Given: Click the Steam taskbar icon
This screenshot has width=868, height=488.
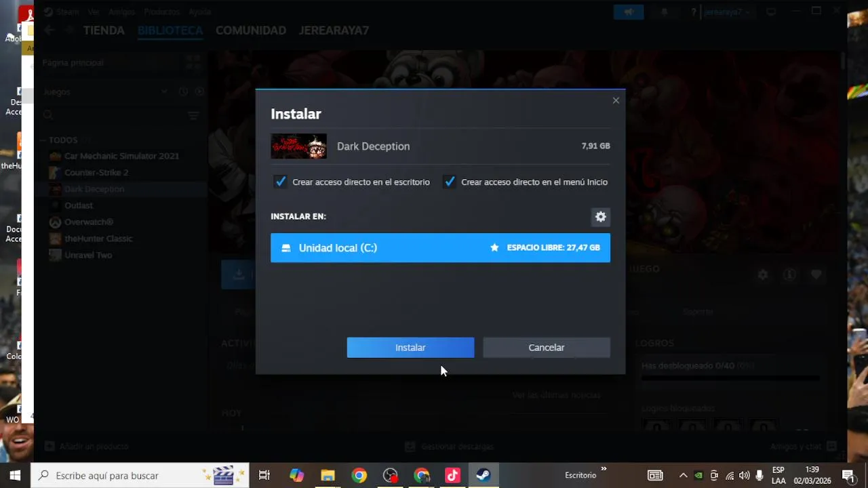Looking at the screenshot, I should tap(484, 475).
